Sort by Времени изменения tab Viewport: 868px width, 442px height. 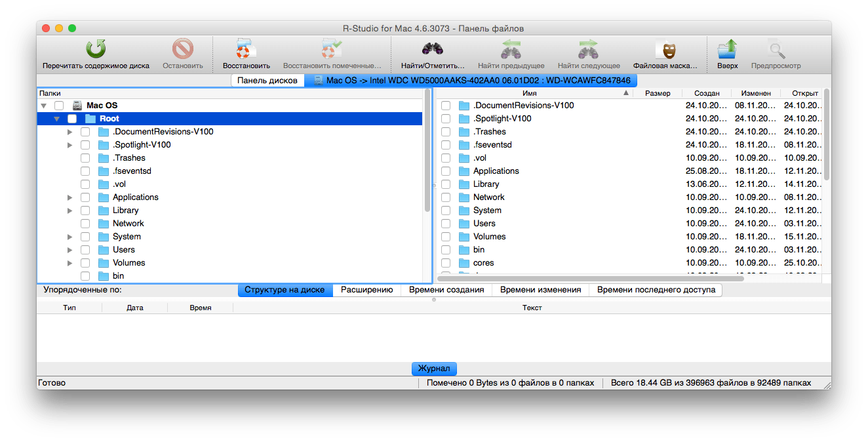(x=540, y=290)
